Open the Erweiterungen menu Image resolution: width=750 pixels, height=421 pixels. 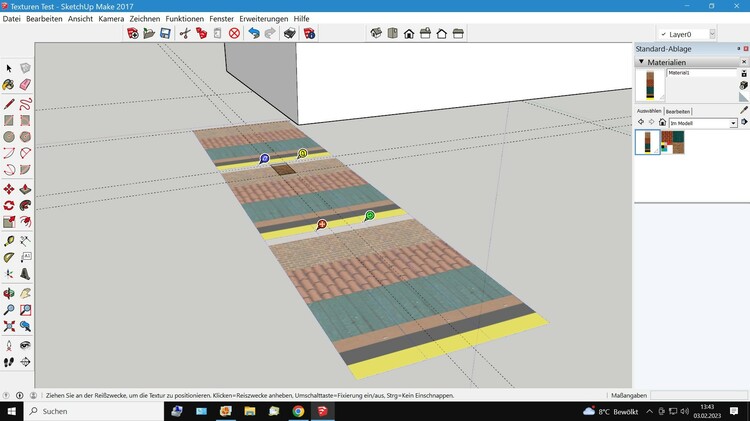pos(265,19)
